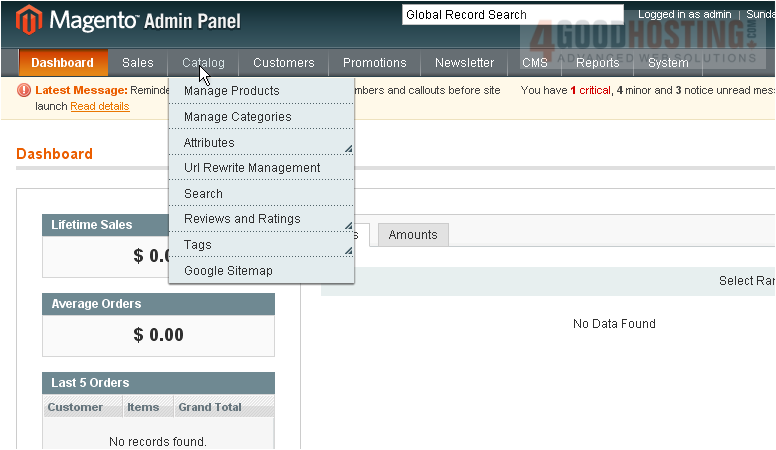776x450 pixels.
Task: Open the Sales menu
Action: (138, 63)
